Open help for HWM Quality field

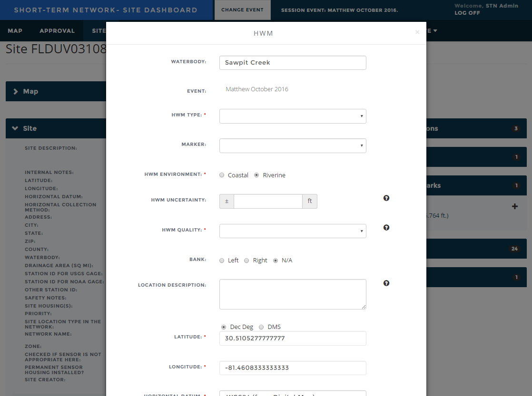click(386, 227)
